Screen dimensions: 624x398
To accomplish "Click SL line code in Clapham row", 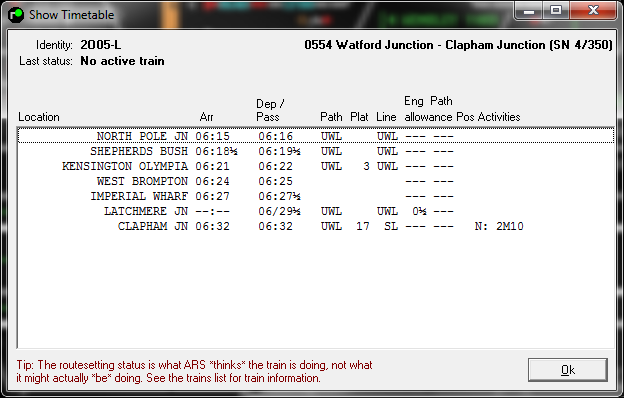I will pos(391,226).
